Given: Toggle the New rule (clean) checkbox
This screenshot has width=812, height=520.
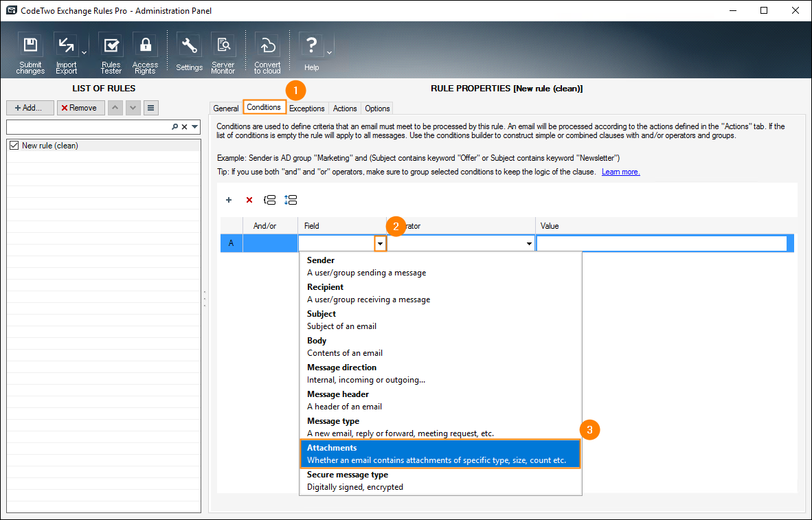Looking at the screenshot, I should [x=14, y=146].
